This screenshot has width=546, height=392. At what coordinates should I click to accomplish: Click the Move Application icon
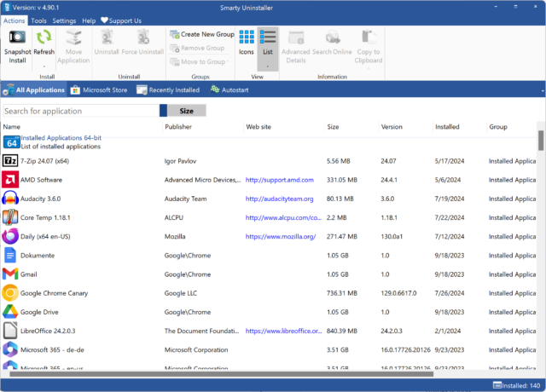73,37
